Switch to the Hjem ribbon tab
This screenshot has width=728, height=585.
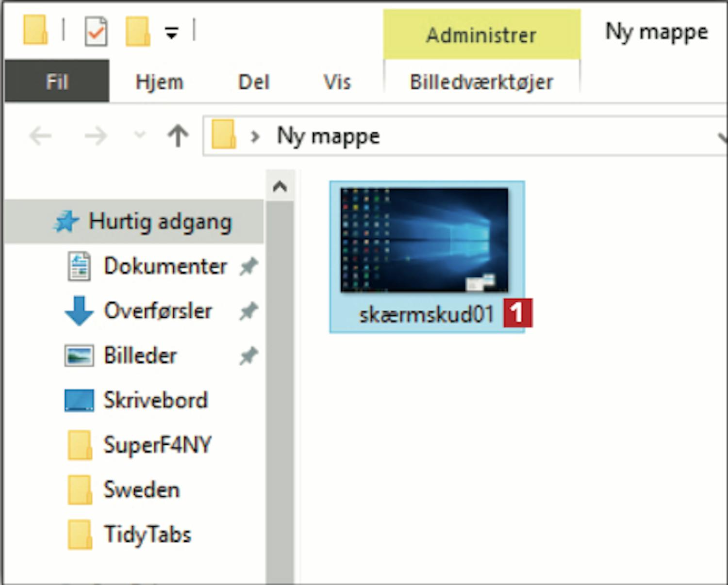click(159, 82)
